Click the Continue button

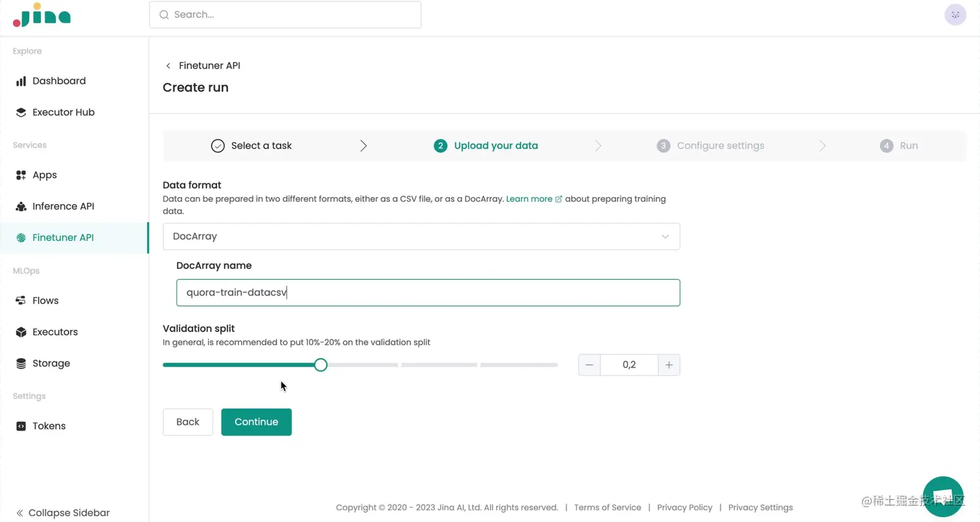pyautogui.click(x=257, y=422)
